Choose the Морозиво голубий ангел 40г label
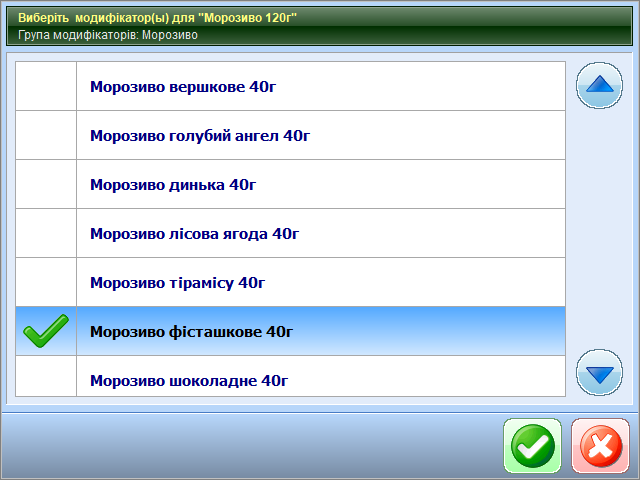Viewport: 640px width, 480px height. coord(200,135)
